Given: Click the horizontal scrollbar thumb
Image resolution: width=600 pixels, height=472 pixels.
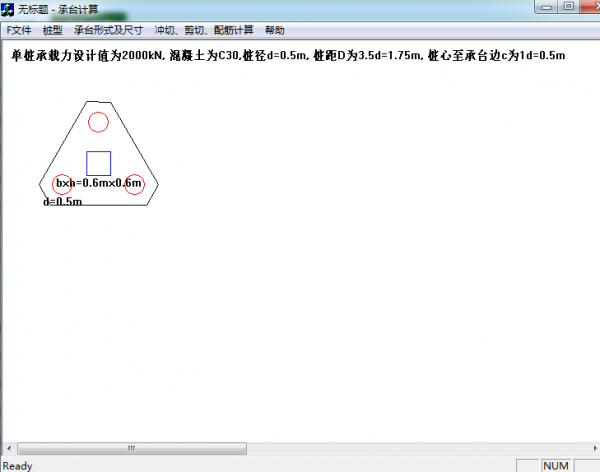Looking at the screenshot, I should [132, 448].
